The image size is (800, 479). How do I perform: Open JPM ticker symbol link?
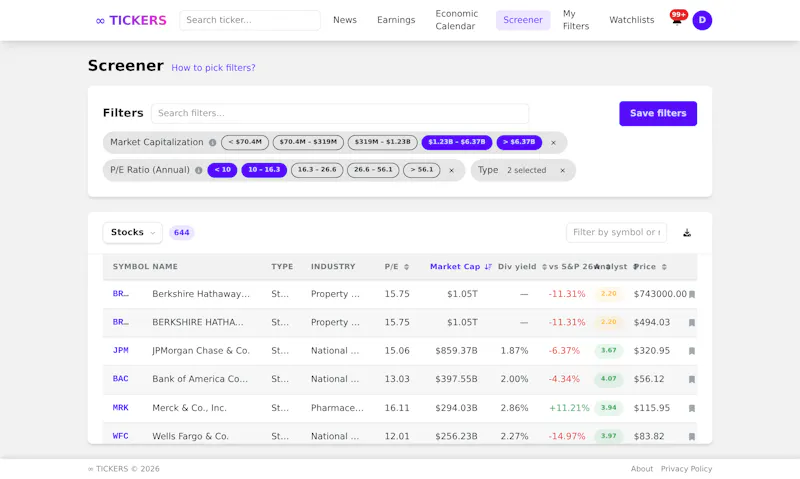120,350
